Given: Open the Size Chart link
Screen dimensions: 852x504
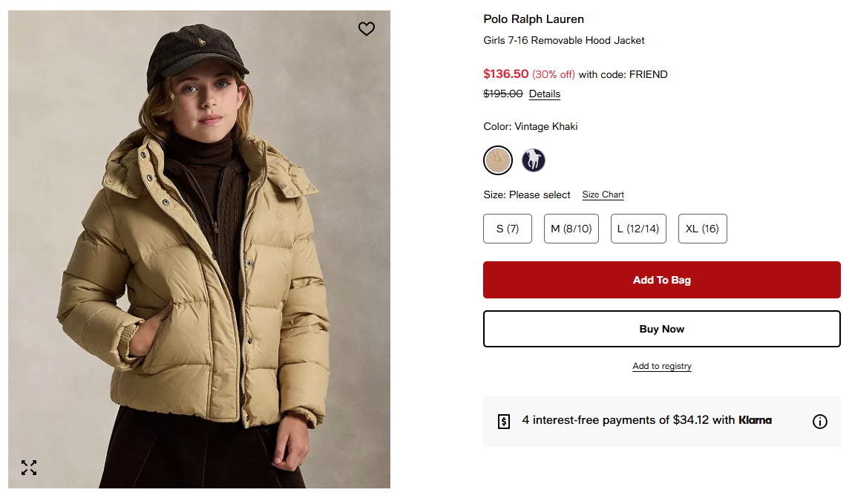Looking at the screenshot, I should tap(603, 194).
